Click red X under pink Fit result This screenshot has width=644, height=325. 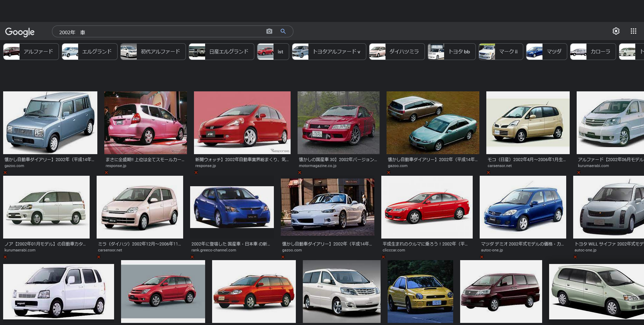click(x=106, y=173)
